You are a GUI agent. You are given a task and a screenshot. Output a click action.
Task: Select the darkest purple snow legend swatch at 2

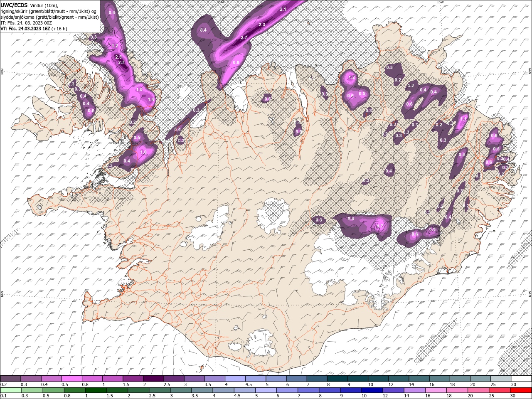(x=153, y=379)
